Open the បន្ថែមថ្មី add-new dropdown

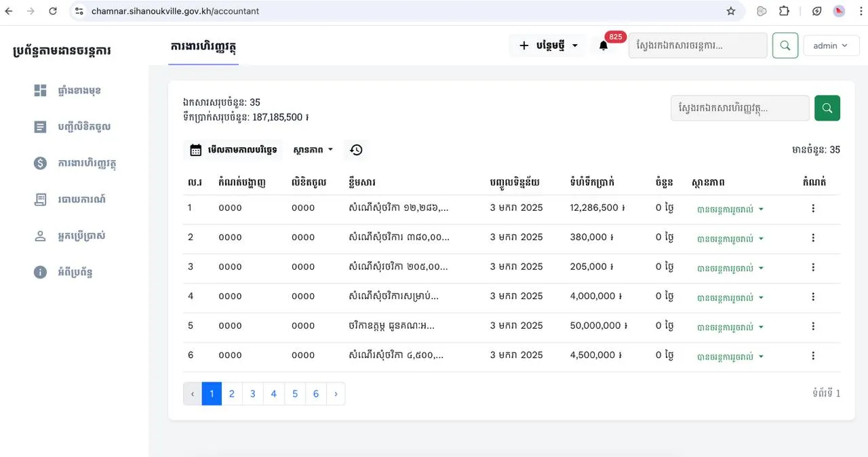[549, 45]
